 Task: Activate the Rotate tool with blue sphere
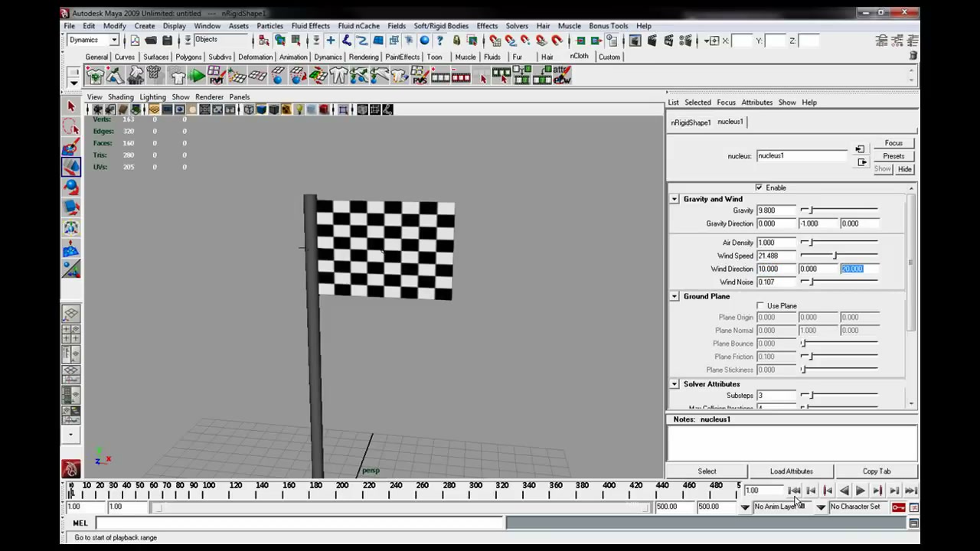click(71, 187)
